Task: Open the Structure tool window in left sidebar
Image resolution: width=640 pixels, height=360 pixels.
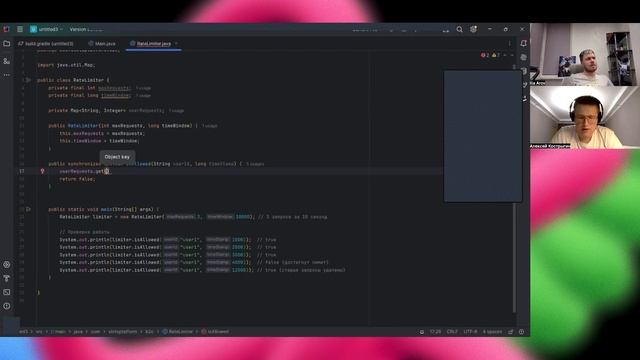Action: click(x=7, y=61)
